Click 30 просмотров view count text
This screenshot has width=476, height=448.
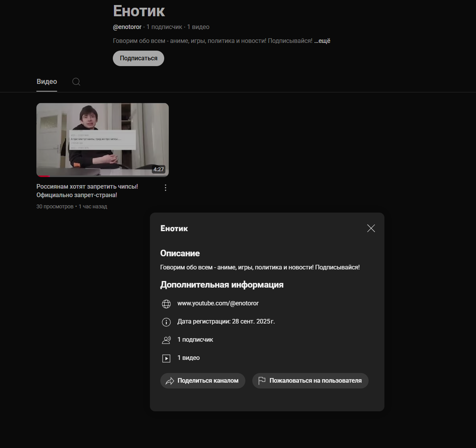[55, 206]
